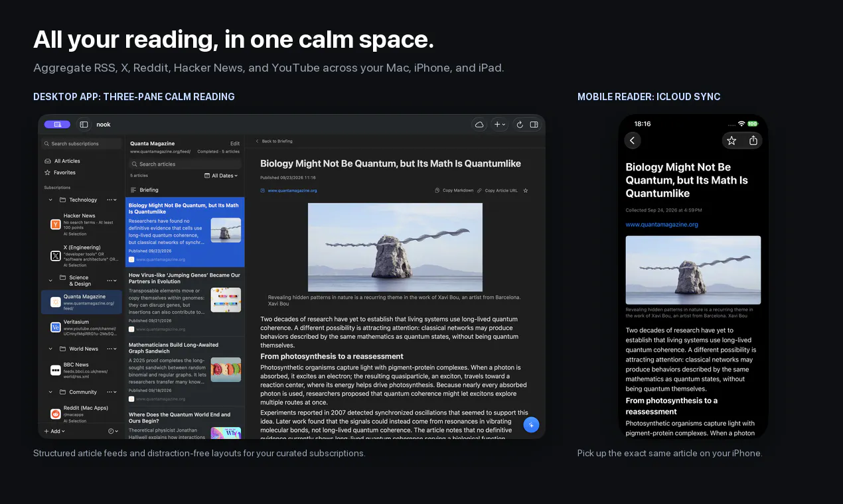
Task: Open the clock schedule dropdown at sidebar bottom
Action: [x=113, y=431]
